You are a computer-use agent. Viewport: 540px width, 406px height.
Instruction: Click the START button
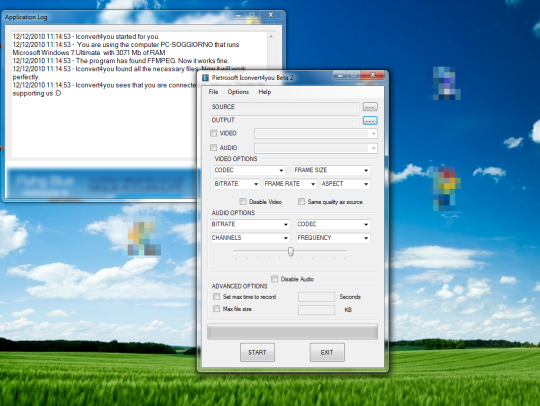click(x=257, y=352)
